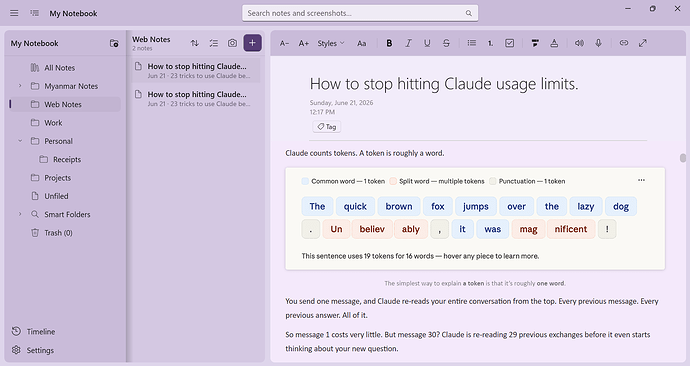
Task: Open the hamburger menu
Action: pyautogui.click(x=14, y=13)
